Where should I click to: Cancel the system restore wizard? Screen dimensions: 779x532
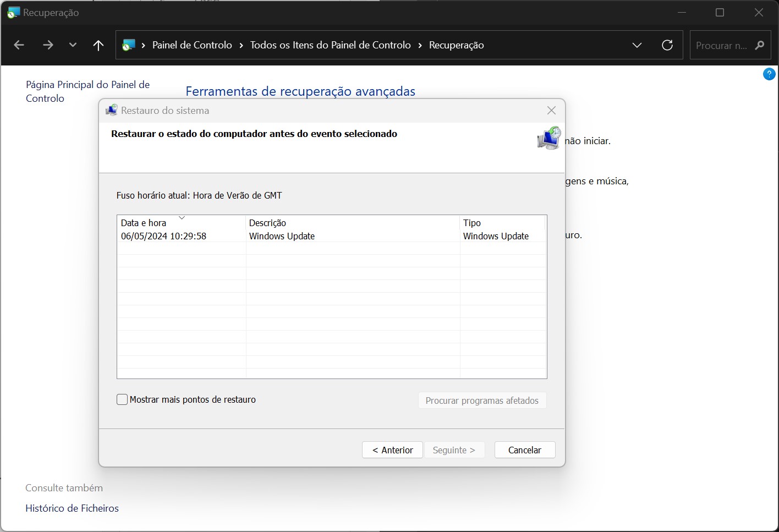point(525,450)
